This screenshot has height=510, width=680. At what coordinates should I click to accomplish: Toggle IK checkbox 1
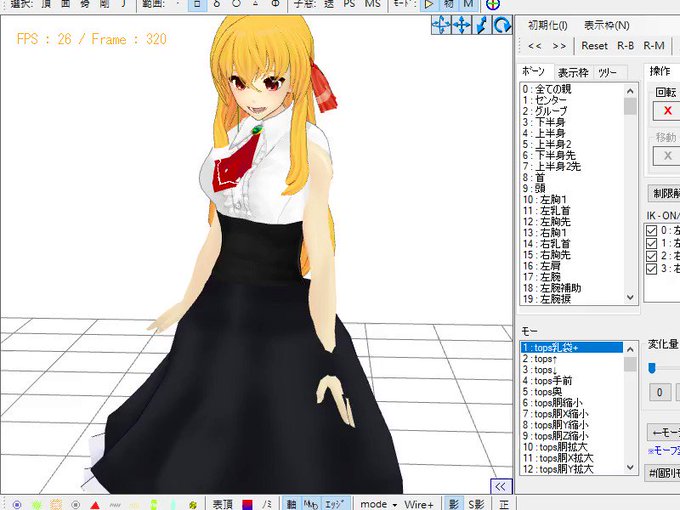pyautogui.click(x=651, y=243)
